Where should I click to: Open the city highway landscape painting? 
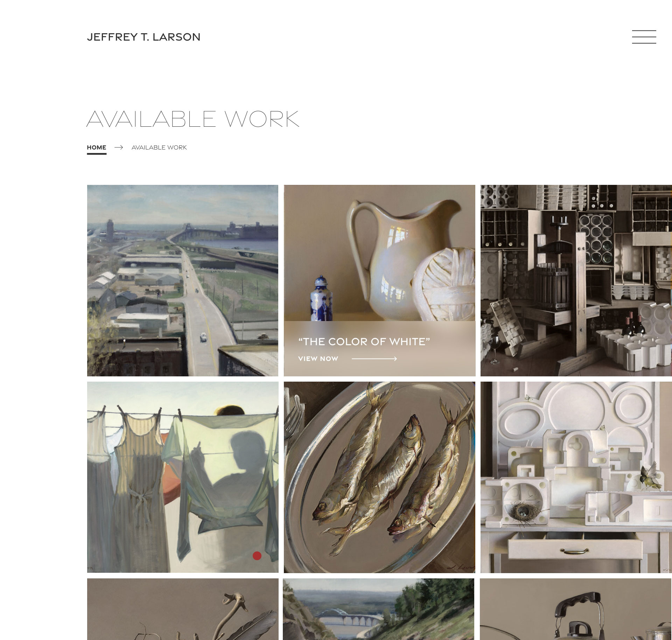(183, 280)
